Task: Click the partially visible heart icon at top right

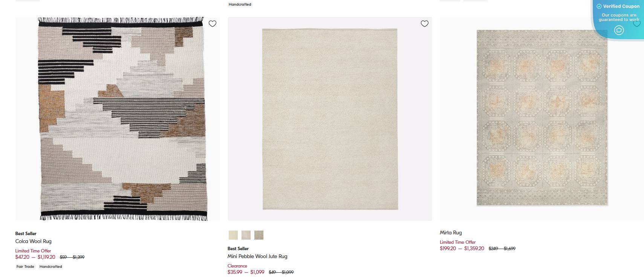Action: (637, 23)
